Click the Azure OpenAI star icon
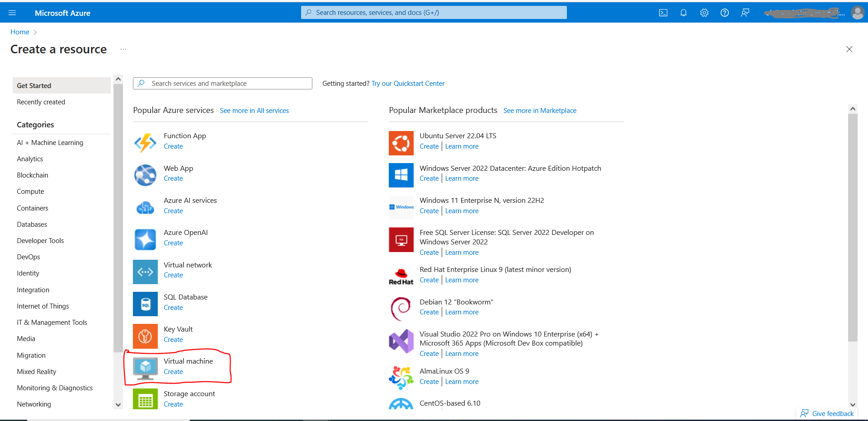Screen dimensions: 868x421 pyautogui.click(x=145, y=239)
